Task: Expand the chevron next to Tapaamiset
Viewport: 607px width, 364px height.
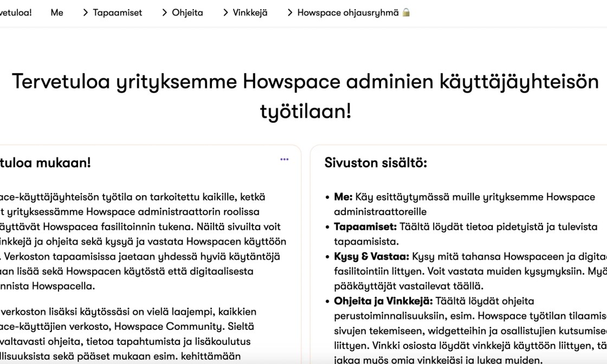Action: [x=86, y=13]
